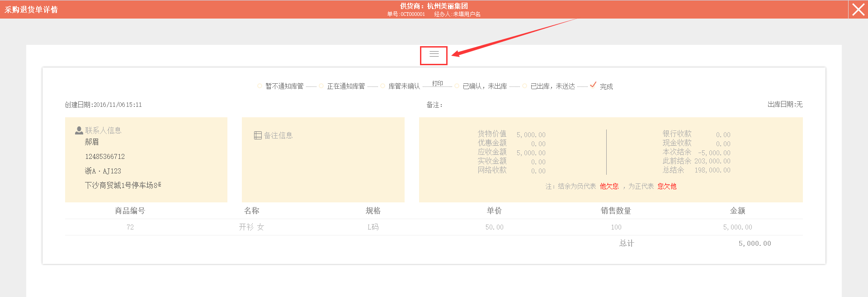Click the red 他欠您 text

coord(609,186)
